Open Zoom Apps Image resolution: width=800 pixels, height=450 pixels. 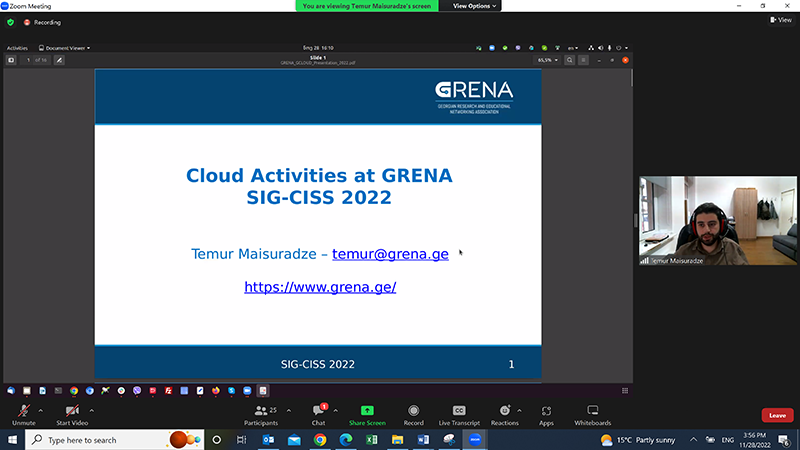[x=546, y=415]
